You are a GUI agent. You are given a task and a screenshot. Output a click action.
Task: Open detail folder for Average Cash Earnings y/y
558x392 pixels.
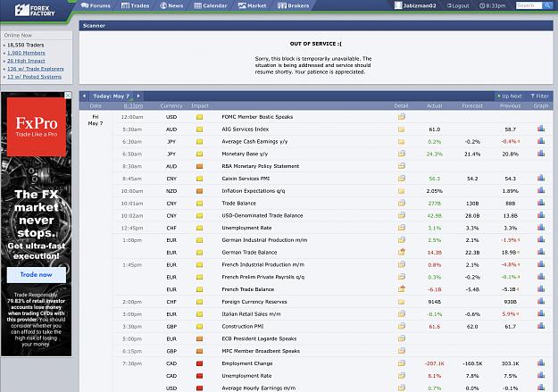pos(402,141)
